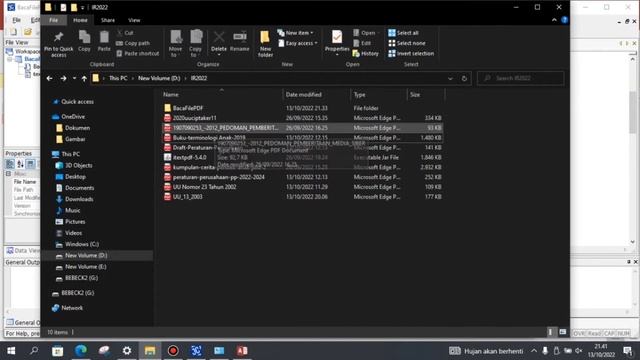The image size is (640, 360).
Task: Go back with the back arrow
Action: (49, 78)
